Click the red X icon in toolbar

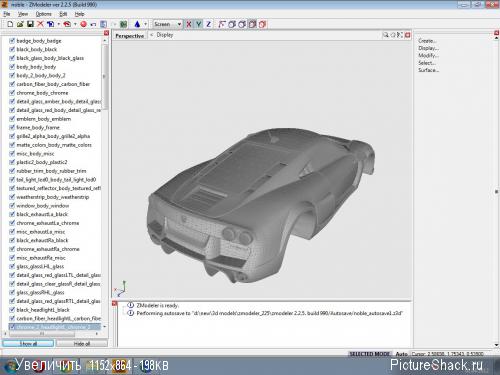coord(40,24)
